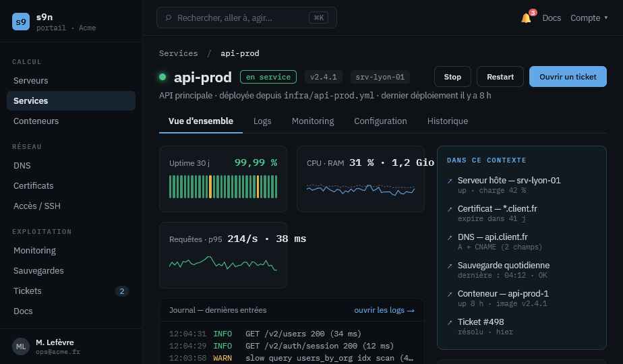This screenshot has height=364, width=623.
Task: Click arrow icon beside Sauvegarde quotidienne
Action: 450,266
